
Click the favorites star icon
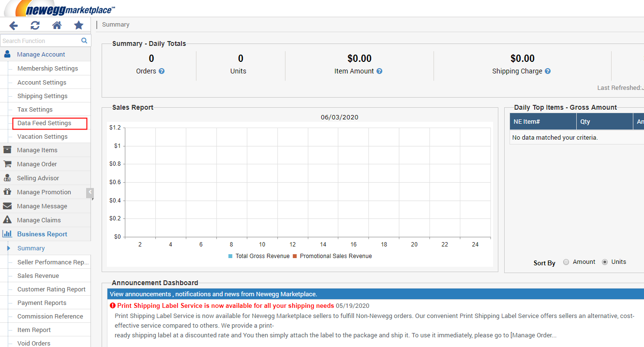78,26
